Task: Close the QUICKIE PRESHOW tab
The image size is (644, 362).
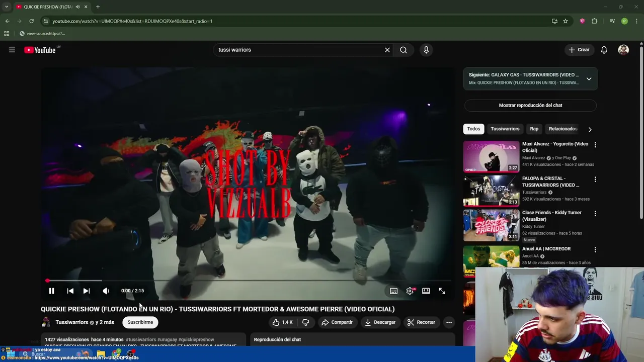Action: coord(86,7)
